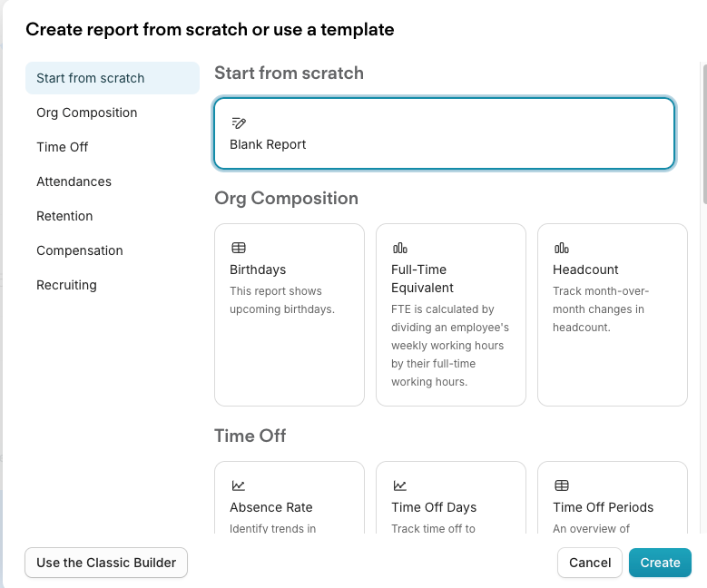
Task: Open the Compensation sidebar category
Action: pos(80,250)
